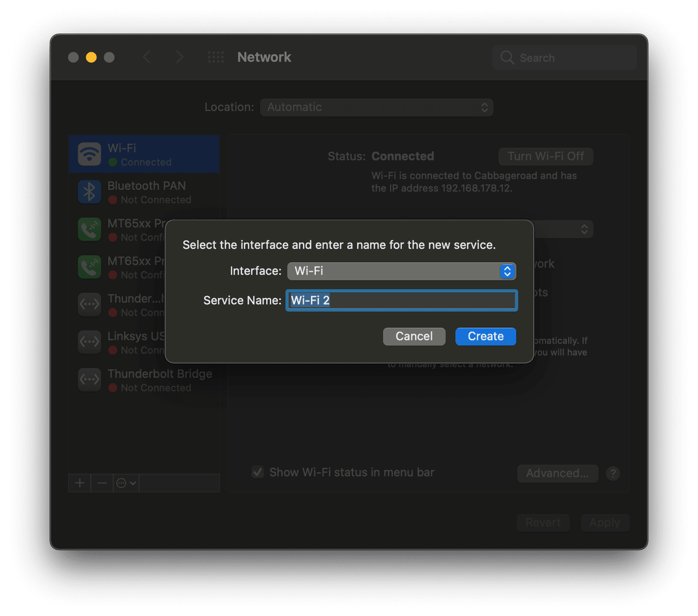Open Advanced network settings
Image resolution: width=698 pixels, height=616 pixels.
557,473
